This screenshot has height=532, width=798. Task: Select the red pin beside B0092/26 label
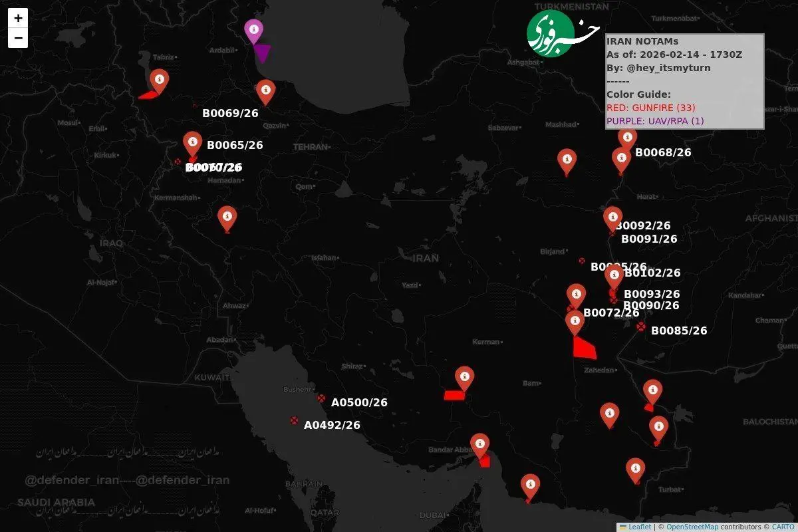[x=612, y=217]
